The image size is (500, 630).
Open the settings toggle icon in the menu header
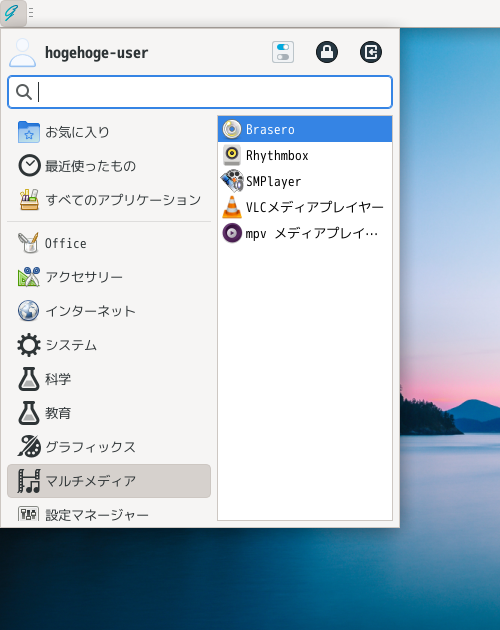tap(283, 52)
